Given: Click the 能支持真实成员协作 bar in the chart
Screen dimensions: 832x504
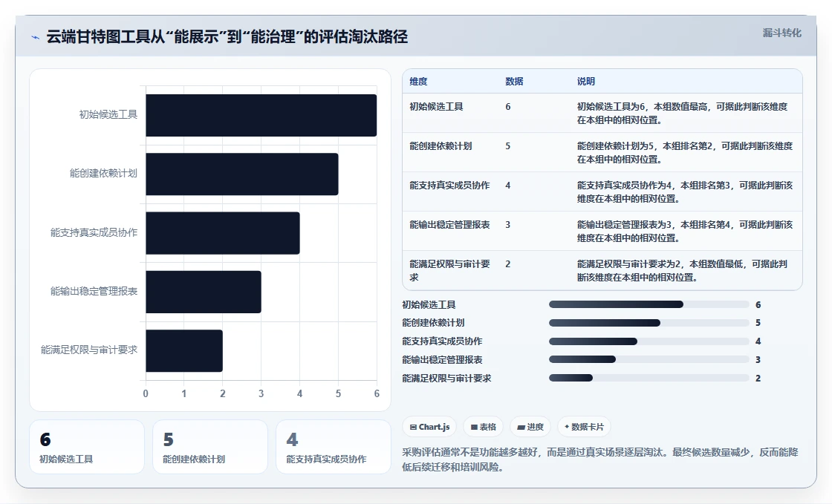Looking at the screenshot, I should point(223,232).
